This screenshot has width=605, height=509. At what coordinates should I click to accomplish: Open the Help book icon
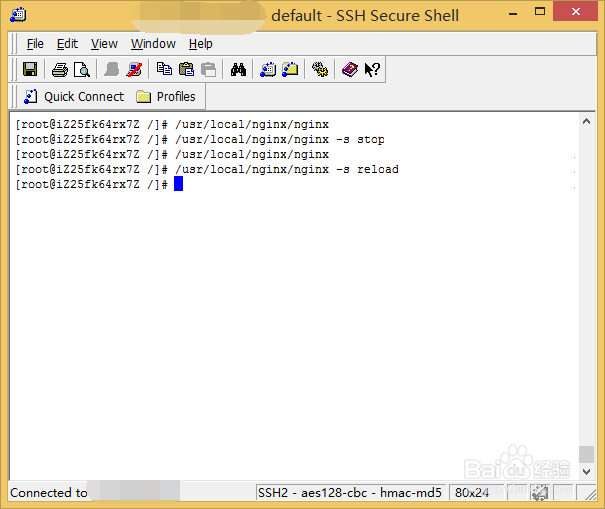350,70
